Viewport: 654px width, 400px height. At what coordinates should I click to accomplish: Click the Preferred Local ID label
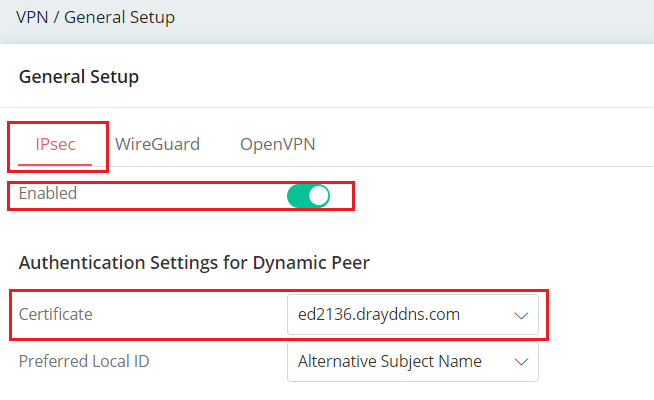pyautogui.click(x=84, y=361)
